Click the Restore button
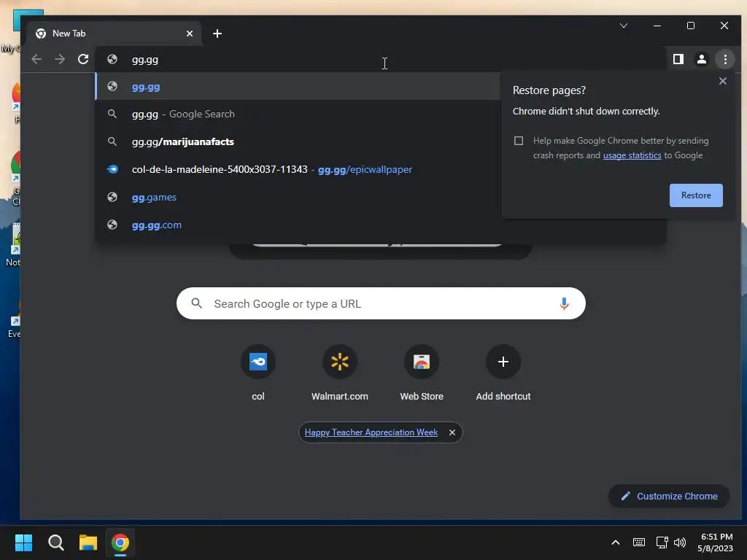Image resolution: width=747 pixels, height=560 pixels. (696, 195)
